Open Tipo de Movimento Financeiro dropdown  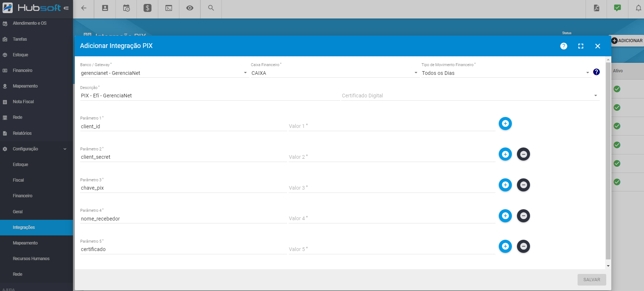click(506, 73)
